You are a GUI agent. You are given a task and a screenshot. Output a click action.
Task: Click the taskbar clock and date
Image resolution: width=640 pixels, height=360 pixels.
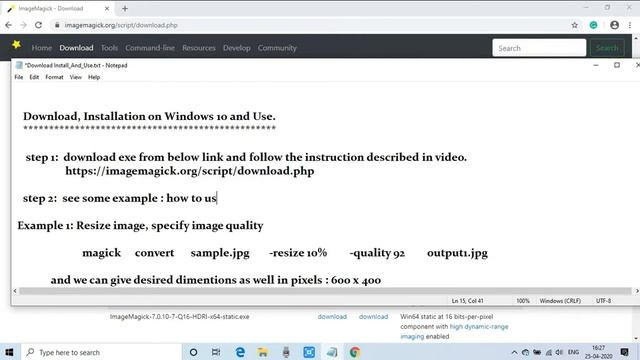[599, 352]
